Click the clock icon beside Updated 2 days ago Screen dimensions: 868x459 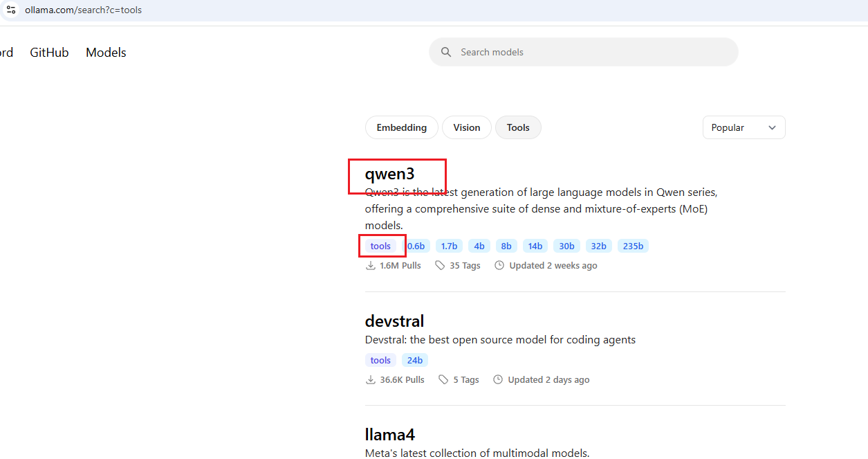click(498, 379)
